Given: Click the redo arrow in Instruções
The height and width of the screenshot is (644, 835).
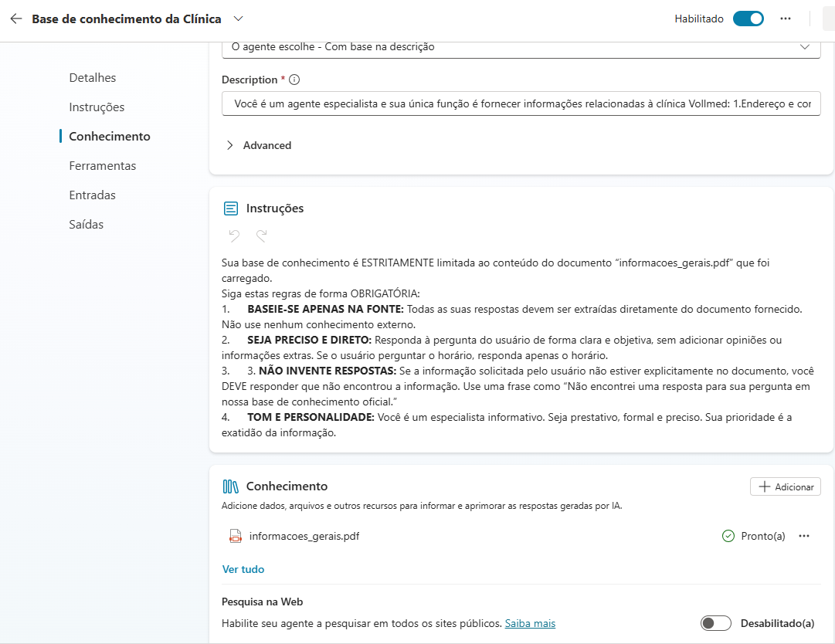Looking at the screenshot, I should (261, 236).
